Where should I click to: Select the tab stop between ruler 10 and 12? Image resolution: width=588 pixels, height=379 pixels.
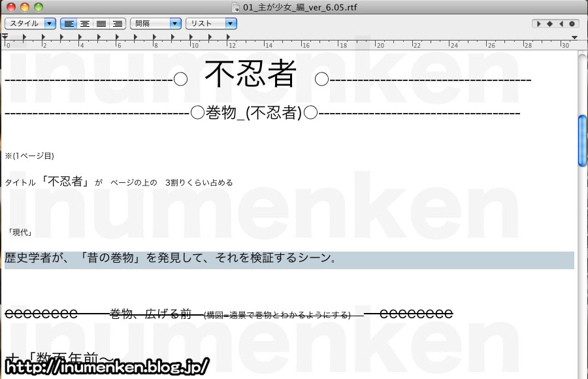[210, 37]
